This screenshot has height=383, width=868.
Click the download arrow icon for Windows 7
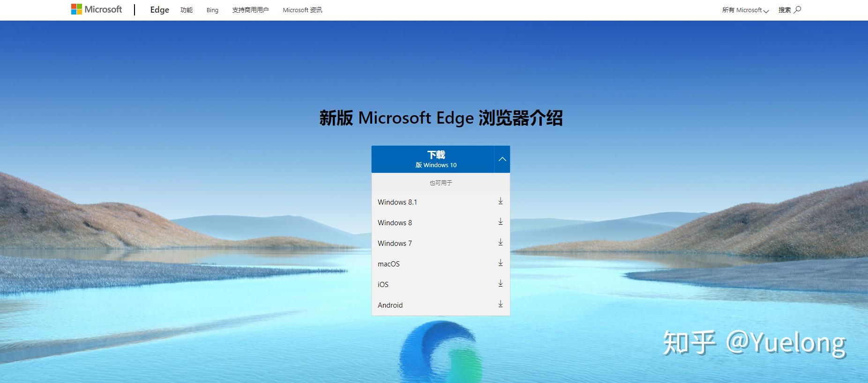pos(500,242)
